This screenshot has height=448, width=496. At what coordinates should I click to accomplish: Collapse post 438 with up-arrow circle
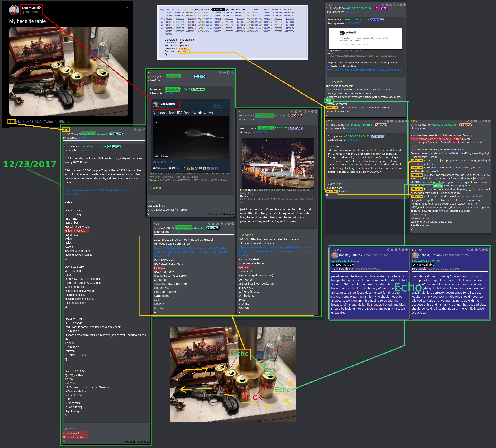pos(229,224)
